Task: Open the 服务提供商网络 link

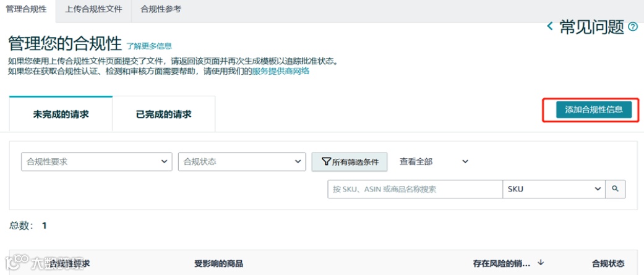Action: pyautogui.click(x=280, y=71)
